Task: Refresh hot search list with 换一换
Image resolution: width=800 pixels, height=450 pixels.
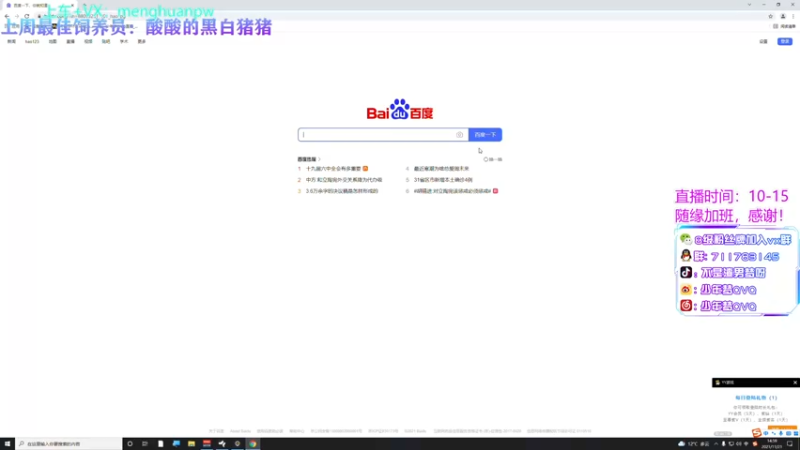Action: [493, 159]
